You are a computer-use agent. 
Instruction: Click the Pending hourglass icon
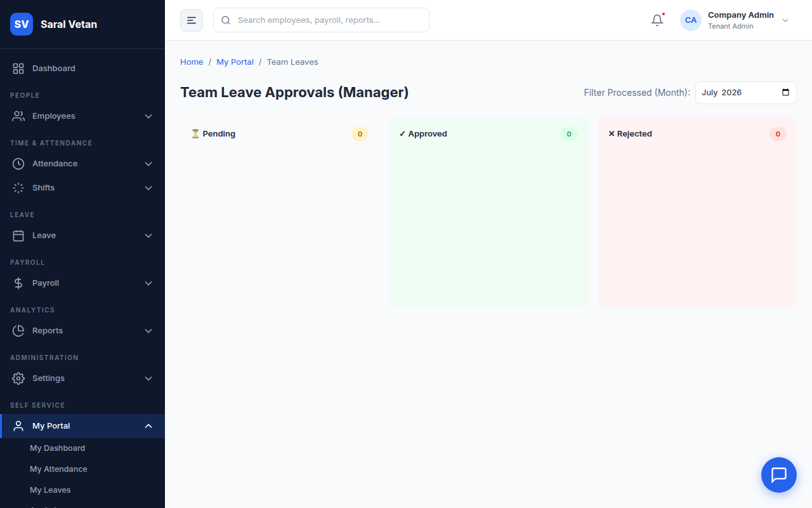[195, 134]
